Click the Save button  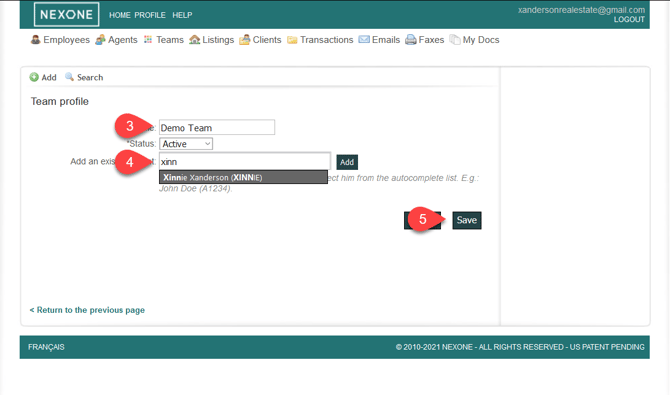(467, 220)
